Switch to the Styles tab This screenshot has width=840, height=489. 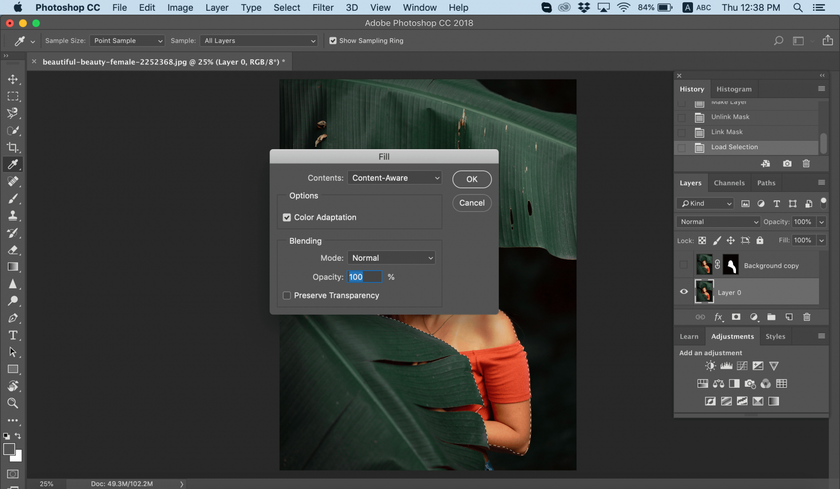point(775,336)
